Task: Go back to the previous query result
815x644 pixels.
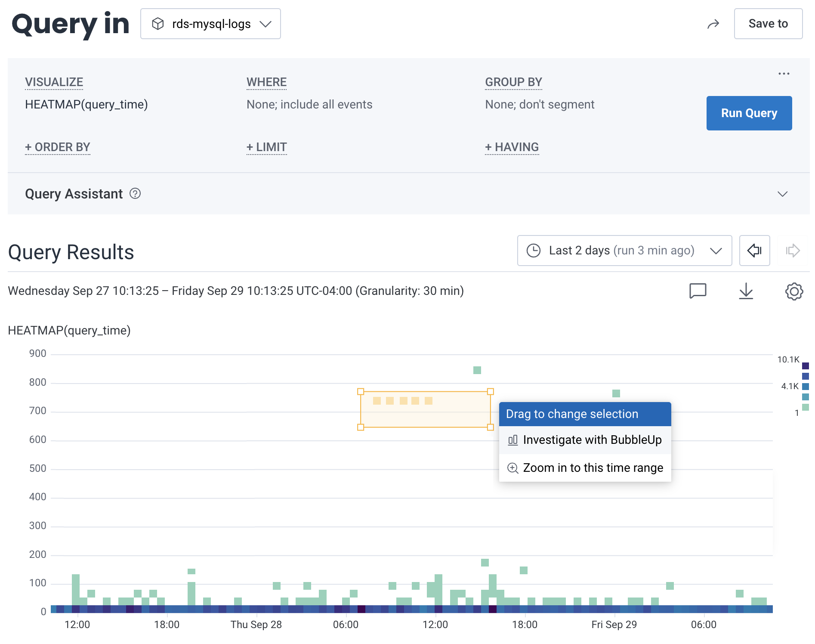Action: click(754, 251)
